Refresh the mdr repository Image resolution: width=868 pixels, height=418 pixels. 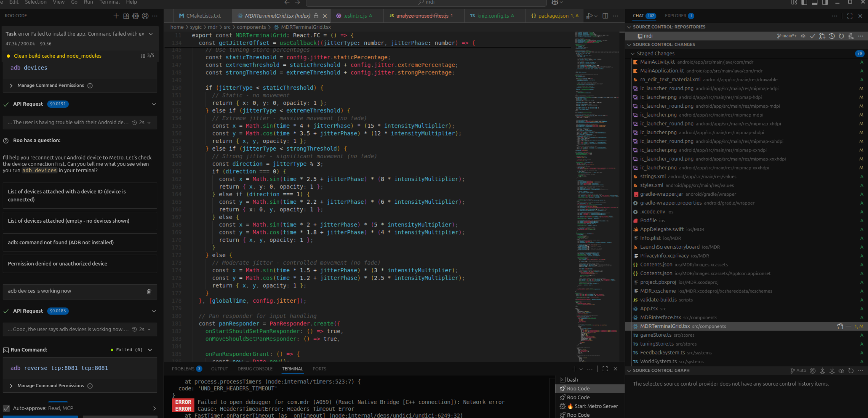(x=841, y=36)
